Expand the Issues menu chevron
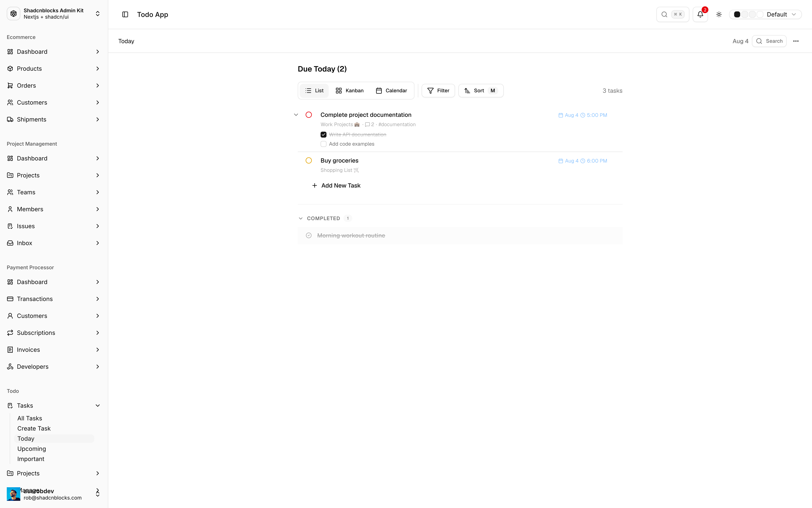This screenshot has height=508, width=812. pos(98,226)
